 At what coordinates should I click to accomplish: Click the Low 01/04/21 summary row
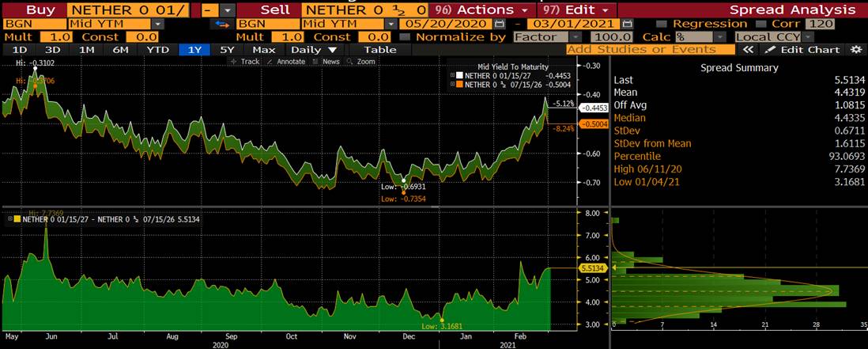739,182
